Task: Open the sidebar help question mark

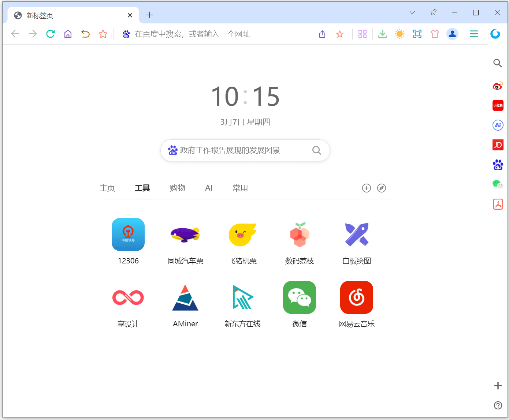Action: click(498, 405)
